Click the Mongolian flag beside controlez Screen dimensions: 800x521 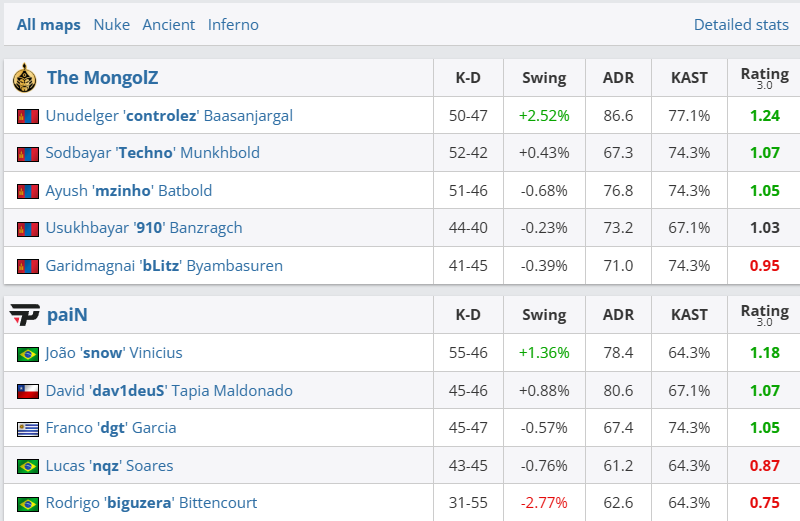[x=27, y=116]
